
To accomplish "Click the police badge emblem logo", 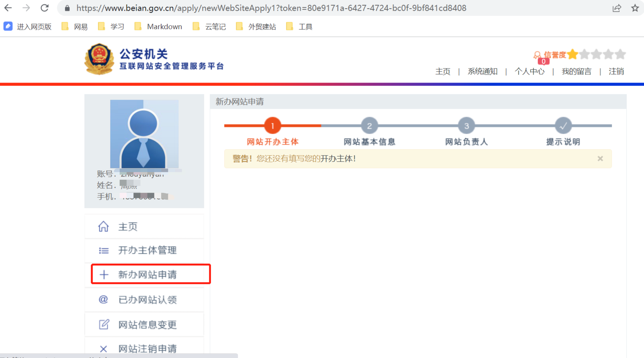I will point(99,59).
